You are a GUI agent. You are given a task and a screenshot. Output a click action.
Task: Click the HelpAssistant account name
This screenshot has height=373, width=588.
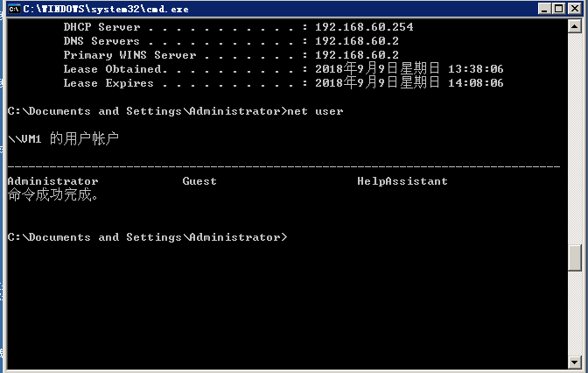tap(402, 181)
